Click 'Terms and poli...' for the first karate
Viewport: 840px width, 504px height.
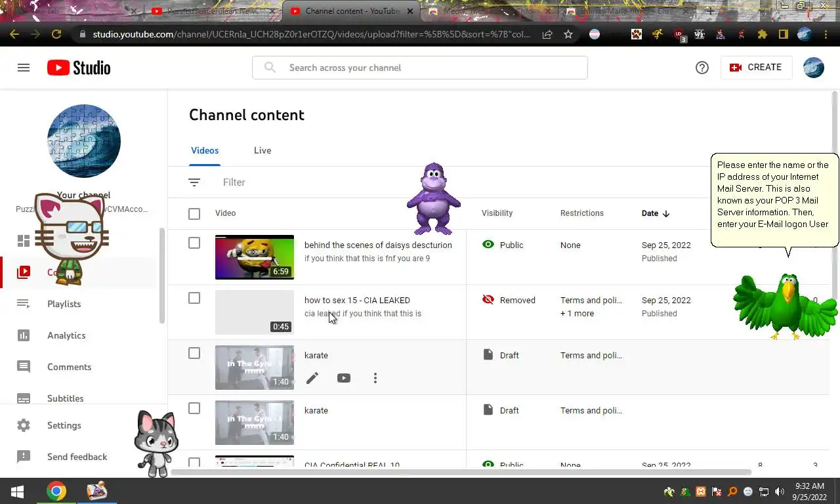pos(591,355)
